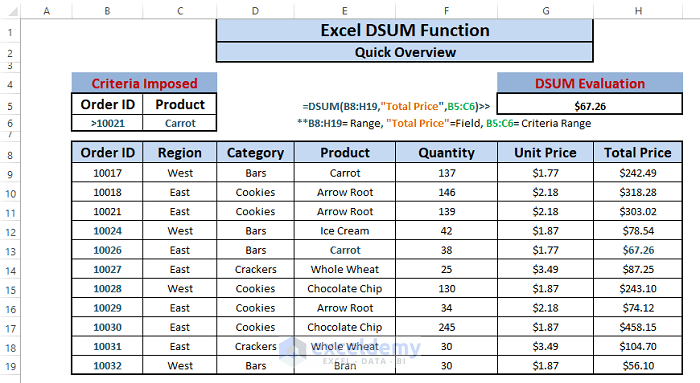Select column B header

point(107,11)
